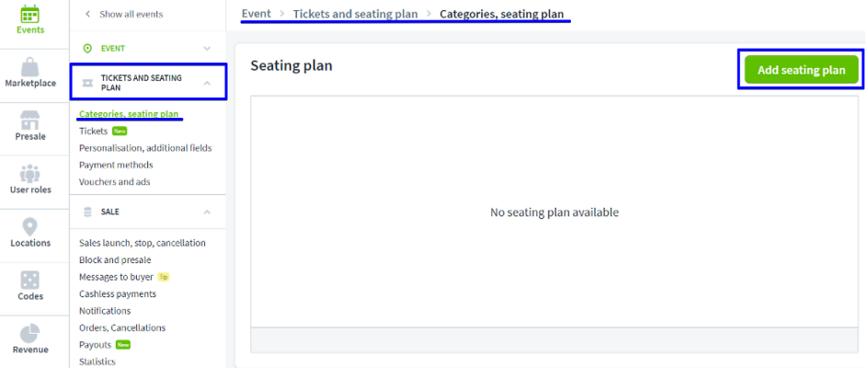The width and height of the screenshot is (868, 368).
Task: Go back via Show all events
Action: 129,14
